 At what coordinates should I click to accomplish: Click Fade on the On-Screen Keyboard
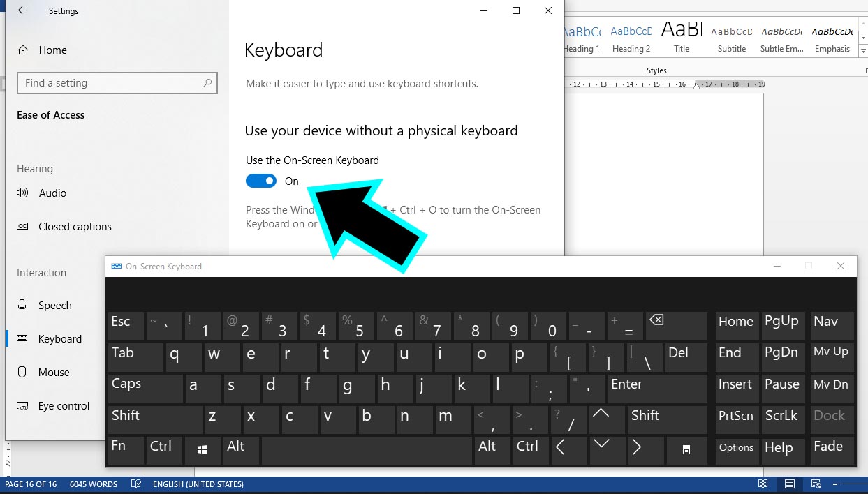(832, 451)
